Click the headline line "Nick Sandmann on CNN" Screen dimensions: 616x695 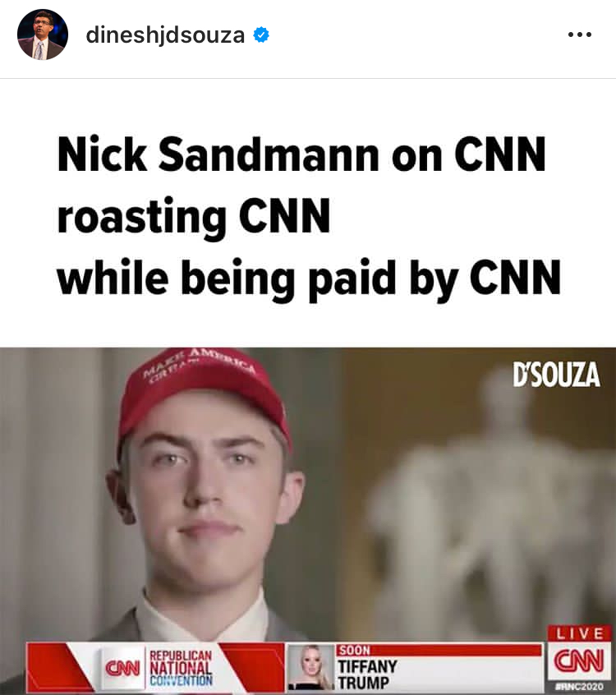coord(301,154)
